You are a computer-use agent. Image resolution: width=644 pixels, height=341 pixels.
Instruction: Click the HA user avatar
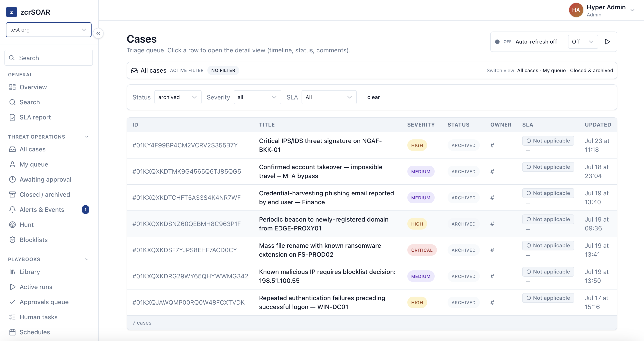tap(576, 10)
